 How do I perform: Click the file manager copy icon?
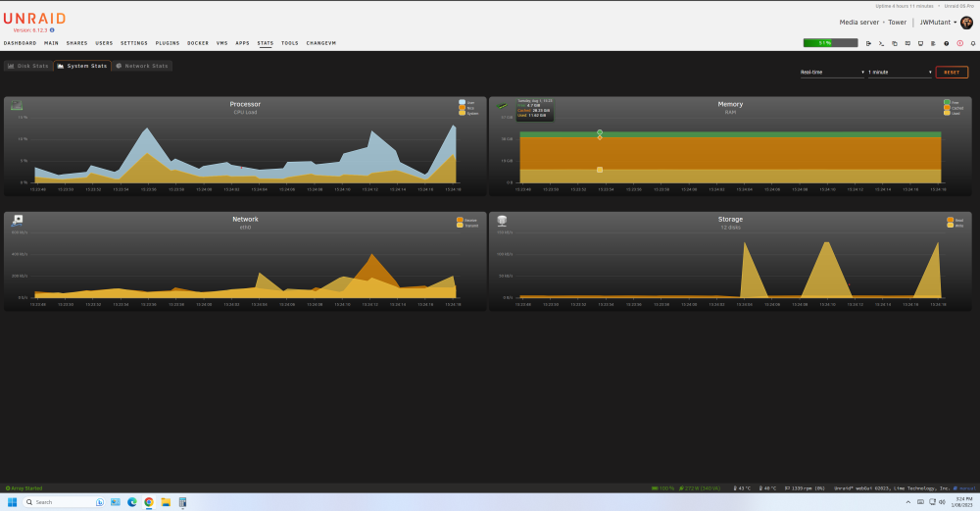pos(895,43)
